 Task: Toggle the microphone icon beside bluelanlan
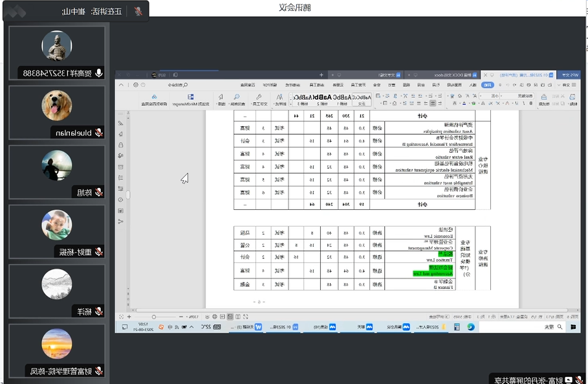pos(98,132)
